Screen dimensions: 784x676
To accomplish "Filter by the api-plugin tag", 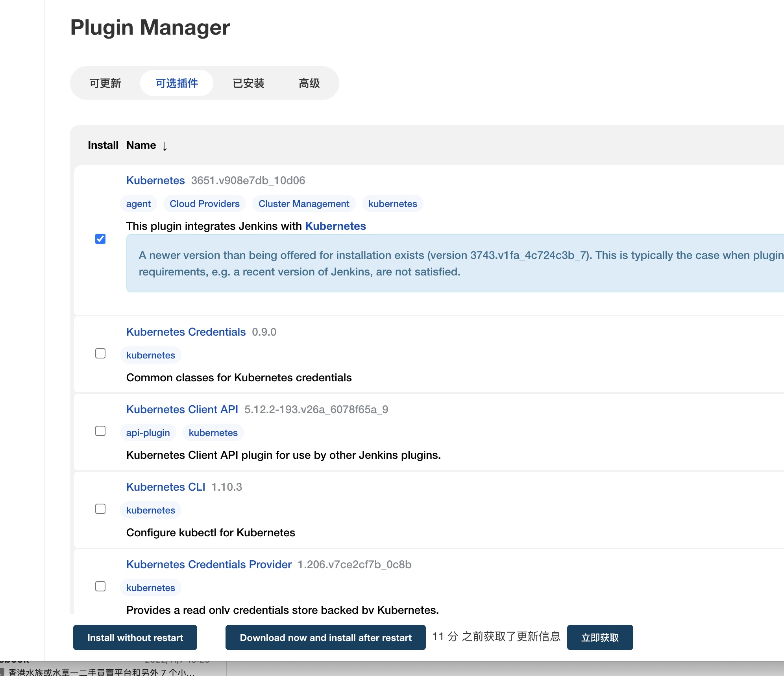I will click(148, 433).
